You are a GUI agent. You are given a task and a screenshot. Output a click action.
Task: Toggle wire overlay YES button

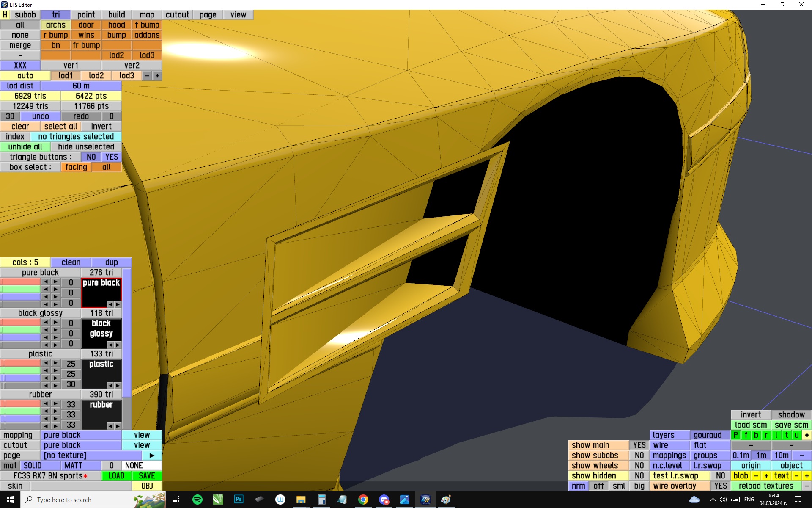coord(720,486)
